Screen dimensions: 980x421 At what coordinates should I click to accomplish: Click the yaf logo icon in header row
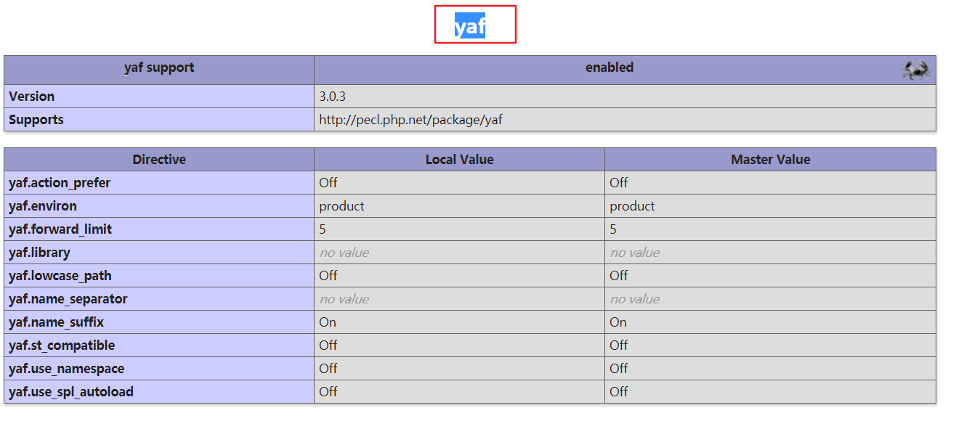pos(915,70)
